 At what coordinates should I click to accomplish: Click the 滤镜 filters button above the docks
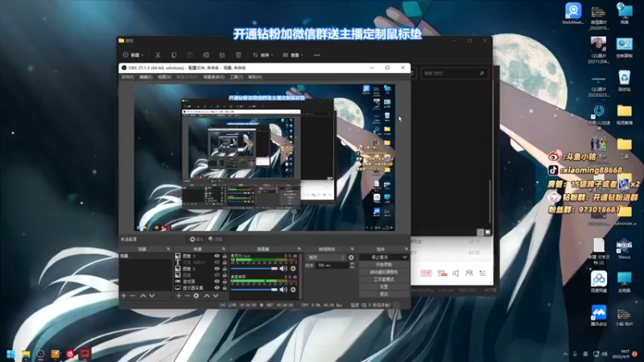pos(215,239)
